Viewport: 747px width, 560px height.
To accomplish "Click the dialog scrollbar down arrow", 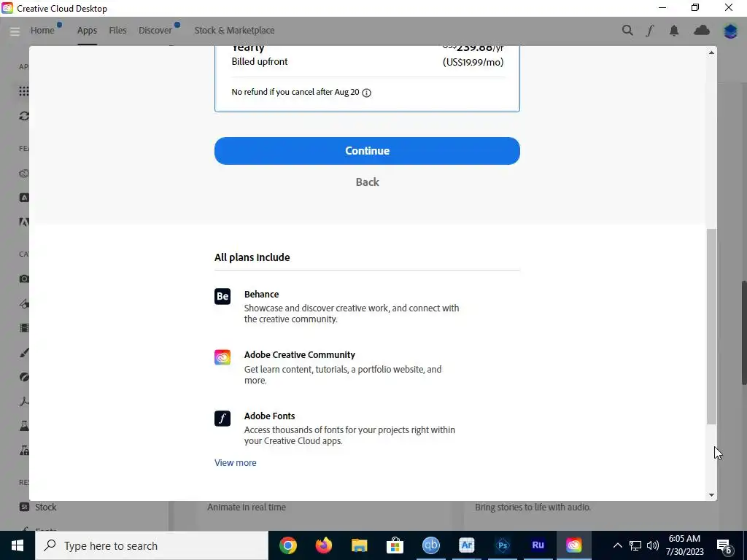I will (711, 495).
